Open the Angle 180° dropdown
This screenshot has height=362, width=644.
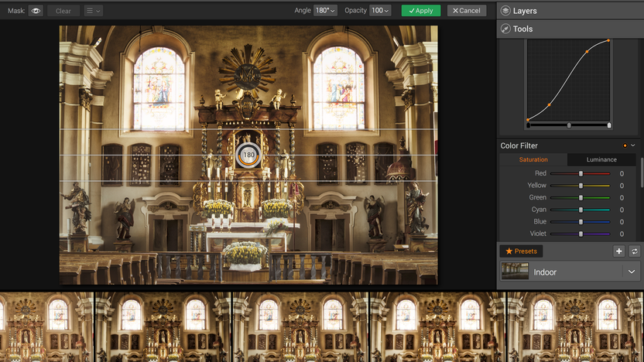[325, 11]
